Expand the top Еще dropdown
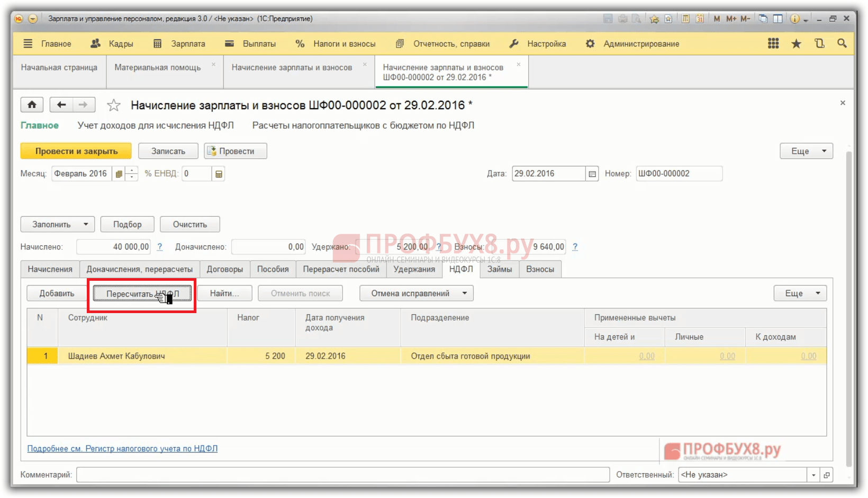 806,151
